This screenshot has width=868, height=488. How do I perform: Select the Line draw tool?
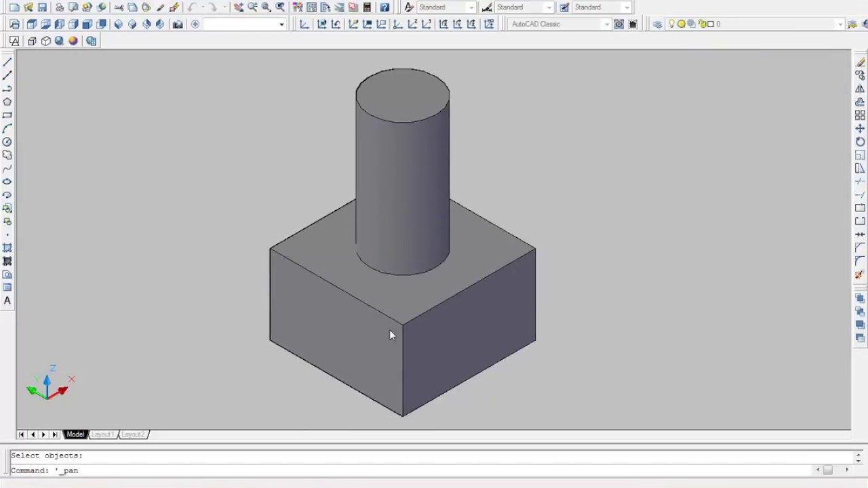(x=7, y=62)
